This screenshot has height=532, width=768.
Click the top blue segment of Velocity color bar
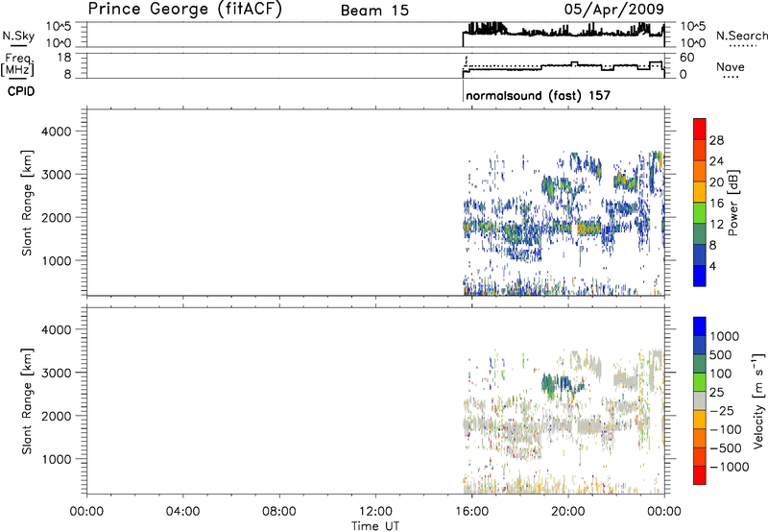[x=700, y=326]
